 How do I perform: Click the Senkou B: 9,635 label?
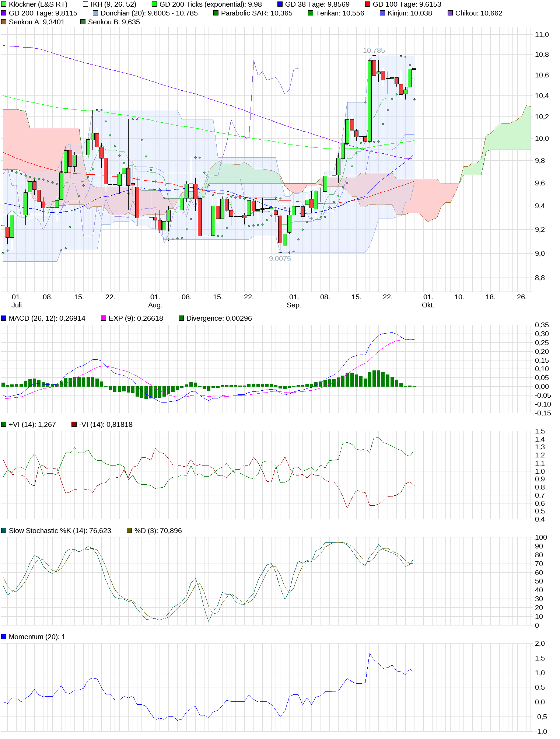tap(114, 22)
